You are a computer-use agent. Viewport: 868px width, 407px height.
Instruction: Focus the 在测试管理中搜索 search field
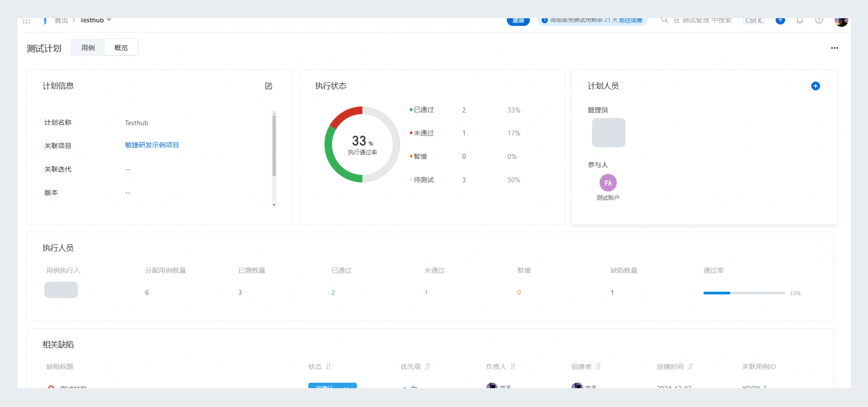pyautogui.click(x=703, y=21)
